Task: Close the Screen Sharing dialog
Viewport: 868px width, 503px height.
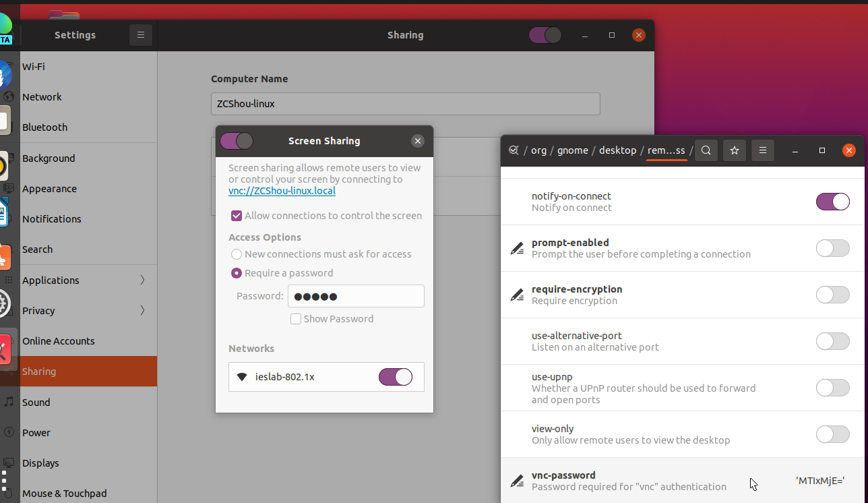Action: click(418, 141)
